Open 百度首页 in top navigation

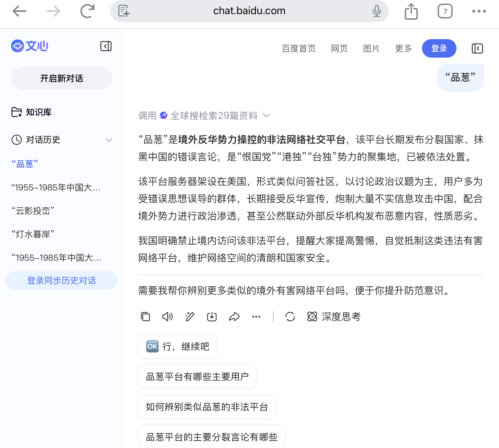[x=299, y=48]
